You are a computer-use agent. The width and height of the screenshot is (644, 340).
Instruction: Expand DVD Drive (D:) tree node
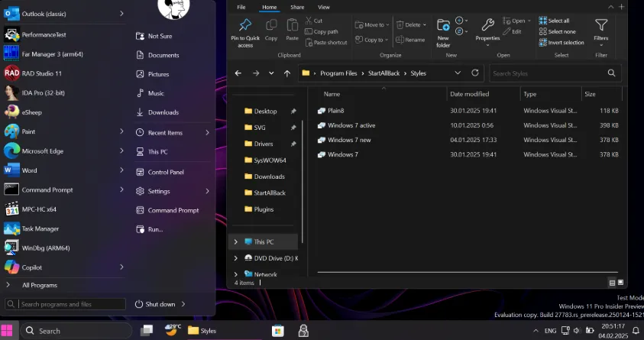click(x=236, y=258)
